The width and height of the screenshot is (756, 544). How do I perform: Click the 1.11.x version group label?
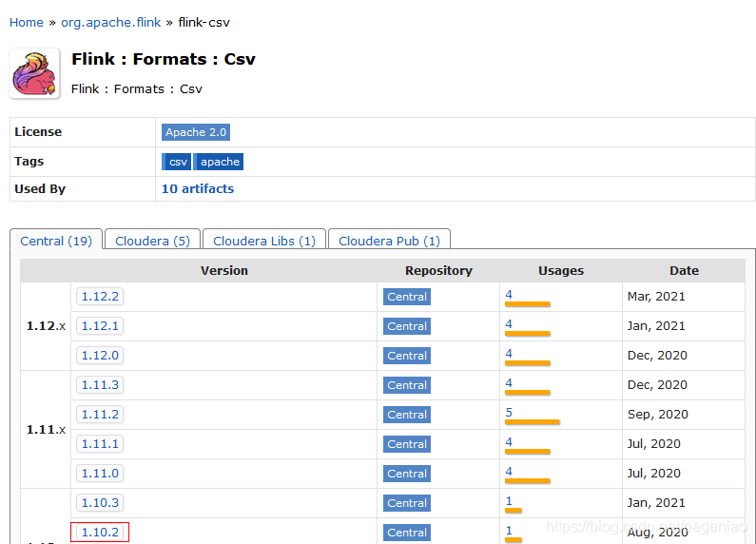tap(46, 429)
